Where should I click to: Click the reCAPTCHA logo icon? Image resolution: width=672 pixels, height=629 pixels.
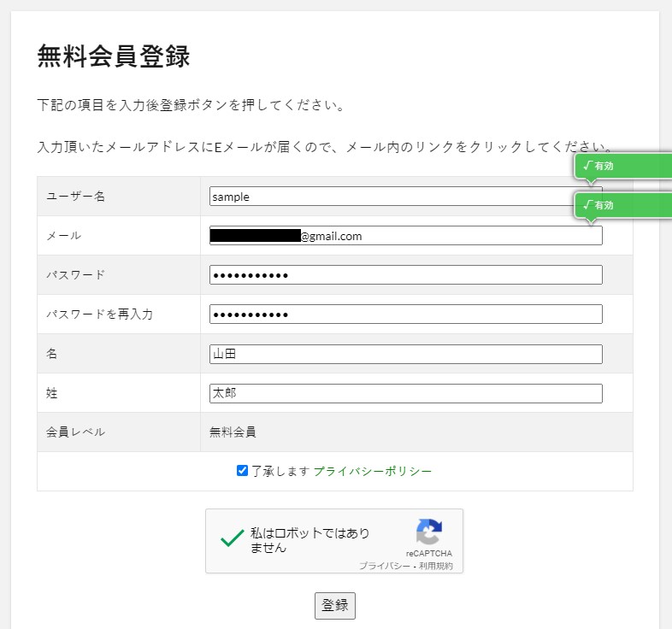point(429,532)
